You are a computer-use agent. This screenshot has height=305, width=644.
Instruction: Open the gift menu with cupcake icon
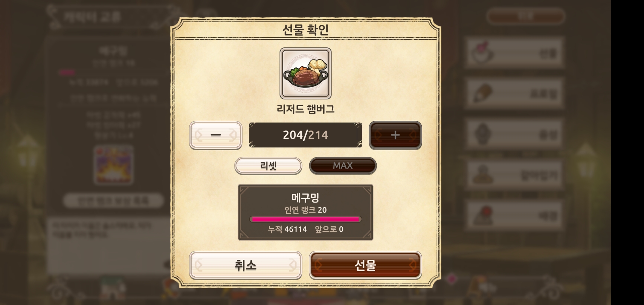(x=514, y=53)
